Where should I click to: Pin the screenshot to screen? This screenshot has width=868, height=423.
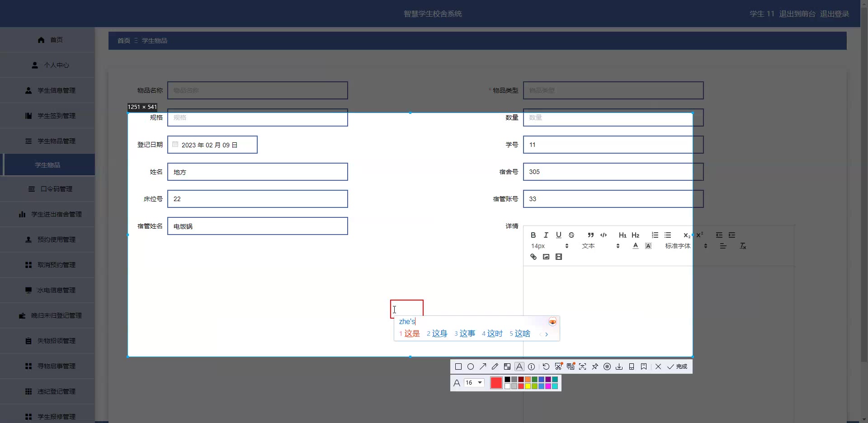(595, 367)
